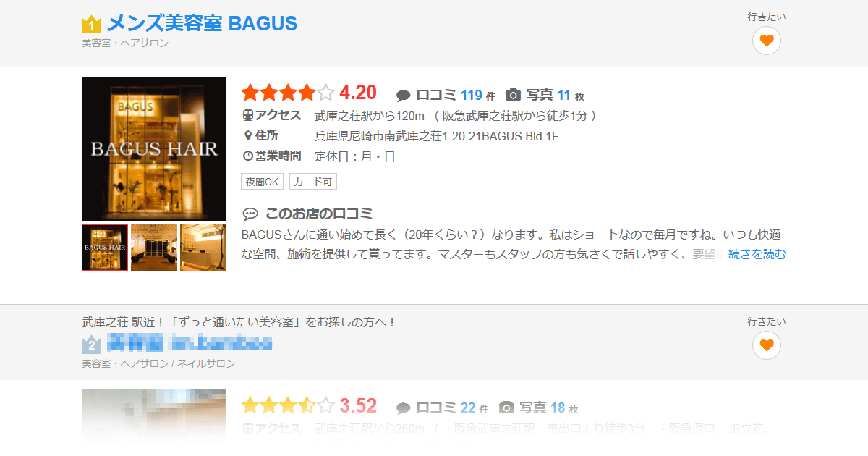Open the 口コミ 22 件 reviews link
The width and height of the screenshot is (868, 456).
452,408
